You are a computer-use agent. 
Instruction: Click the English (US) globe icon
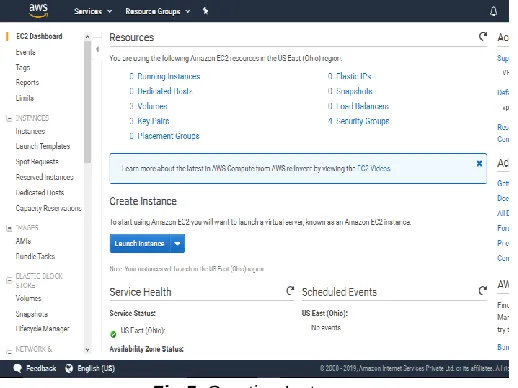pyautogui.click(x=69, y=368)
